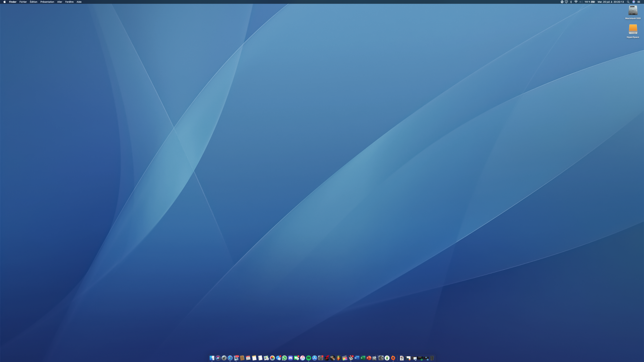Open Microsoft Excel in the Dock
The width and height of the screenshot is (644, 362).
pos(363,358)
